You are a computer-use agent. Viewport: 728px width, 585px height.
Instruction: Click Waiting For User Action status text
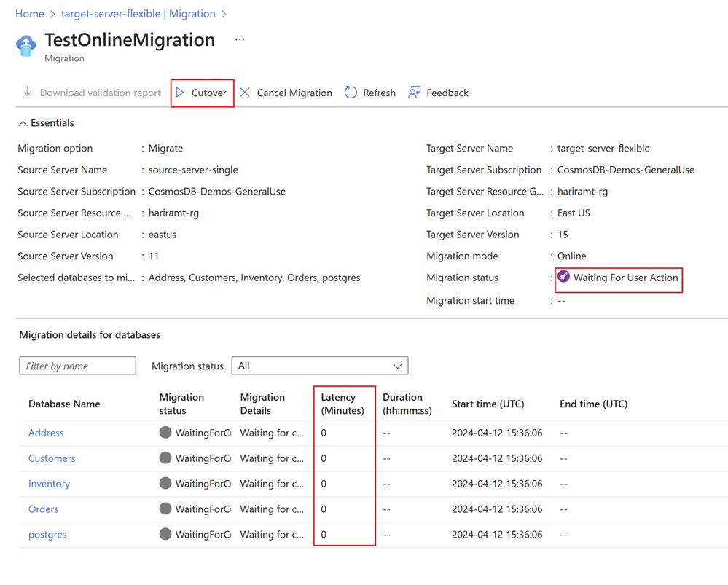[x=625, y=278]
